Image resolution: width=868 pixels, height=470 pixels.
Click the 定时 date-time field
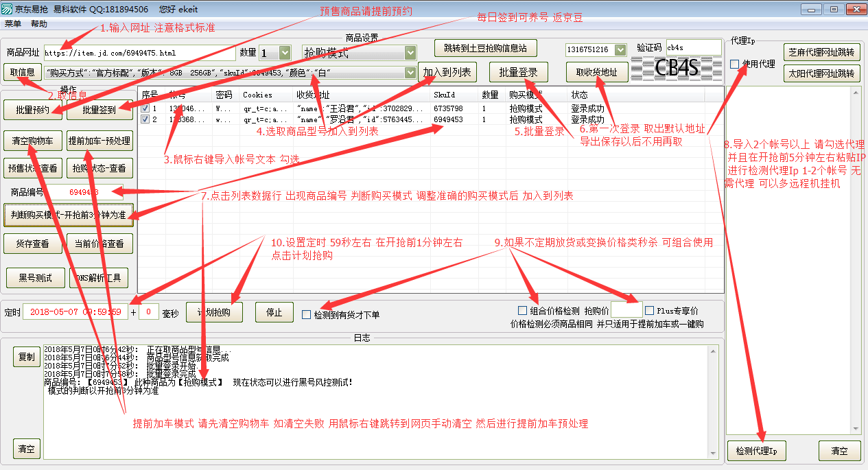75,312
